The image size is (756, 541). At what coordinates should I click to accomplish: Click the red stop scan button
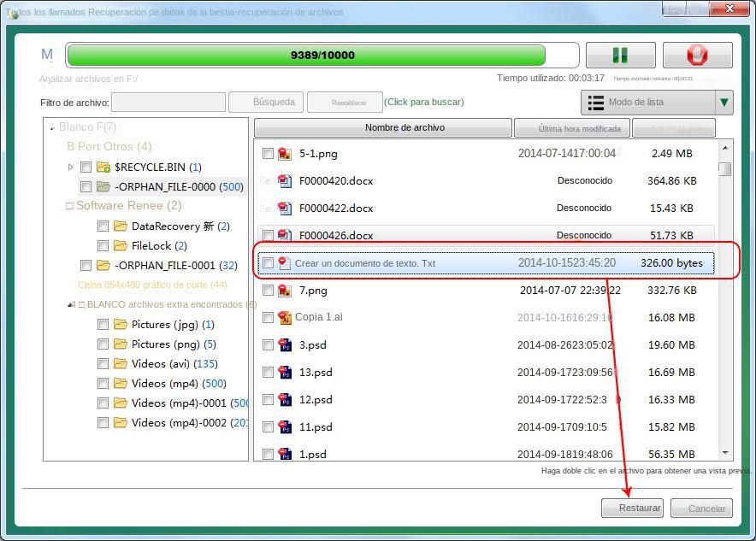tap(697, 56)
